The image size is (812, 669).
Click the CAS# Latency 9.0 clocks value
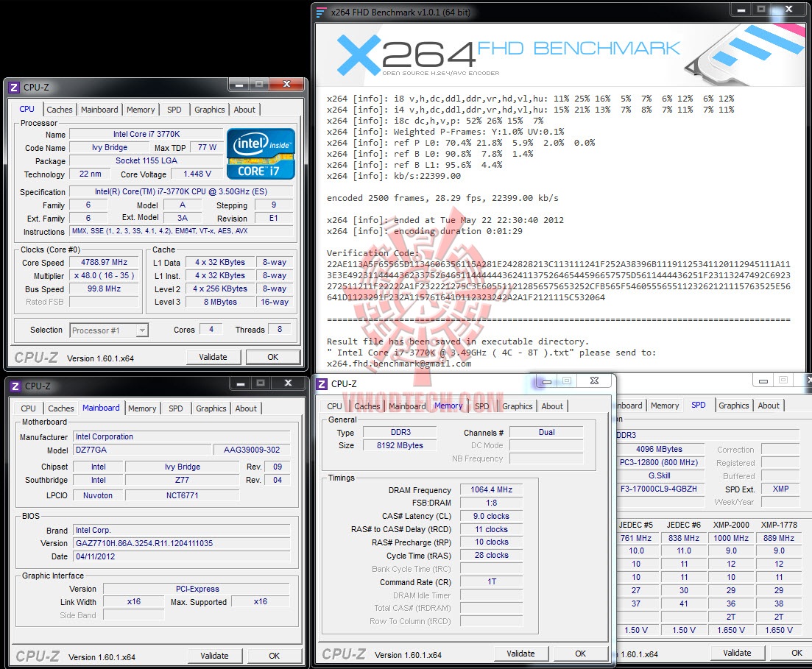click(492, 516)
